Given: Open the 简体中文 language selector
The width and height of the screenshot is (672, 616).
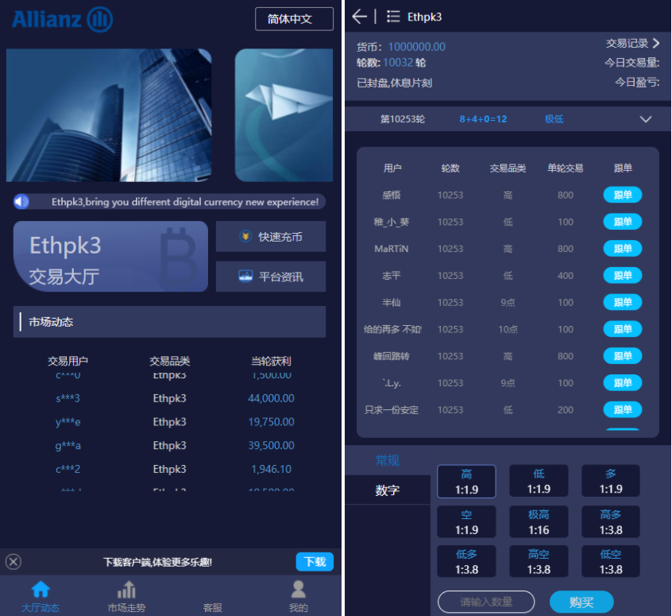Looking at the screenshot, I should click(294, 19).
